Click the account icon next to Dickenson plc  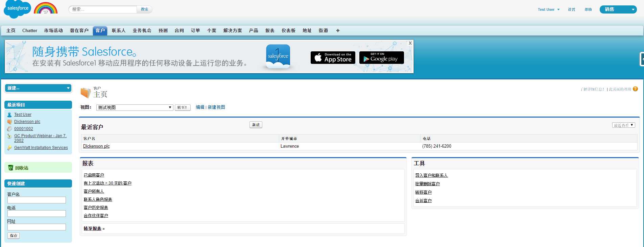tap(9, 122)
